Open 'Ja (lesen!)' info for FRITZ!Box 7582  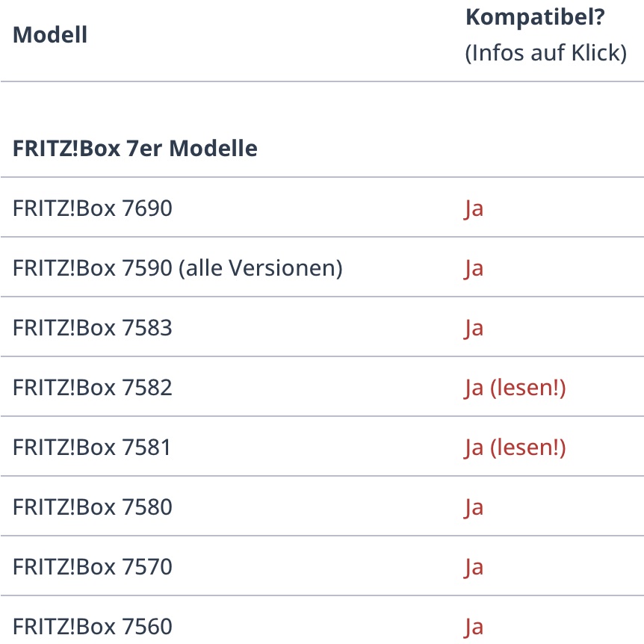515,388
